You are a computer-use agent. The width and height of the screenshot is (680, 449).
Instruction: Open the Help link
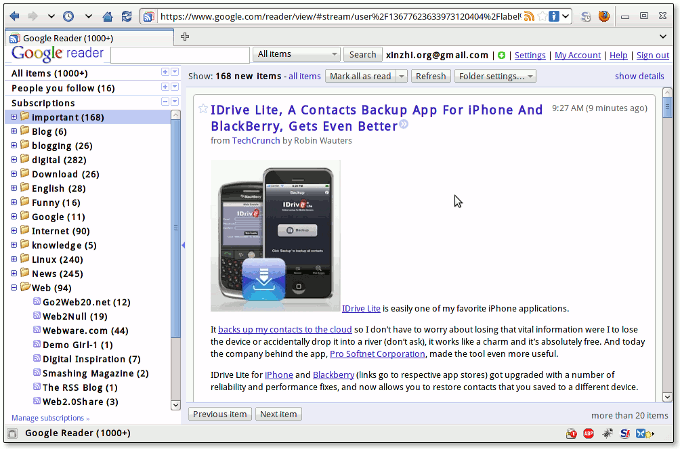618,55
